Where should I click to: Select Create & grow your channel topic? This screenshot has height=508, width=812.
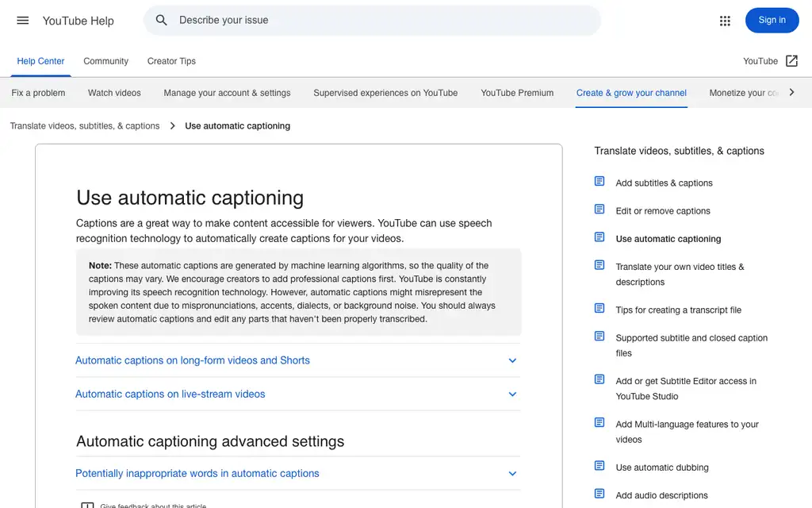click(631, 93)
